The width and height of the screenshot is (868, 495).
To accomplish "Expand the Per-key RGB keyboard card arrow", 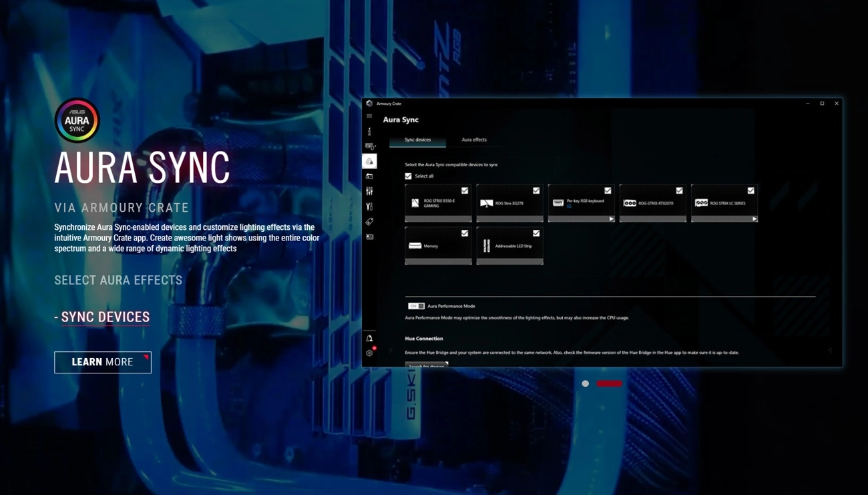I will [x=611, y=219].
